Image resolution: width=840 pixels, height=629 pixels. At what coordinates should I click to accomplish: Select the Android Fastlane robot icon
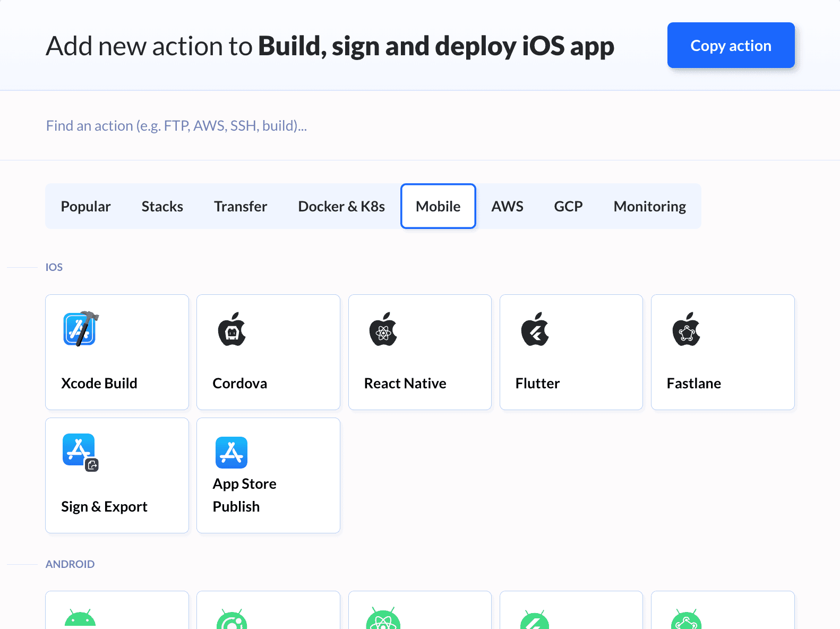tap(686, 619)
